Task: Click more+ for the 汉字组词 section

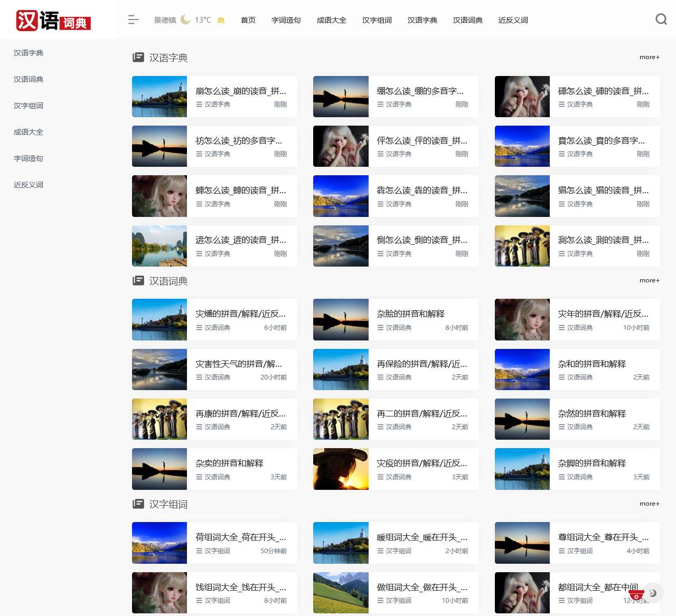Action: coord(650,504)
